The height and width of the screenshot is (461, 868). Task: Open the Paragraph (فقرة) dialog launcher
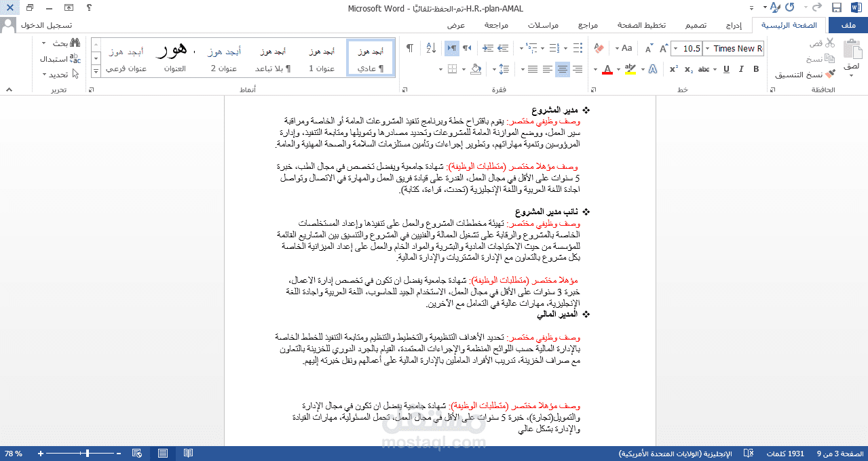tap(405, 89)
